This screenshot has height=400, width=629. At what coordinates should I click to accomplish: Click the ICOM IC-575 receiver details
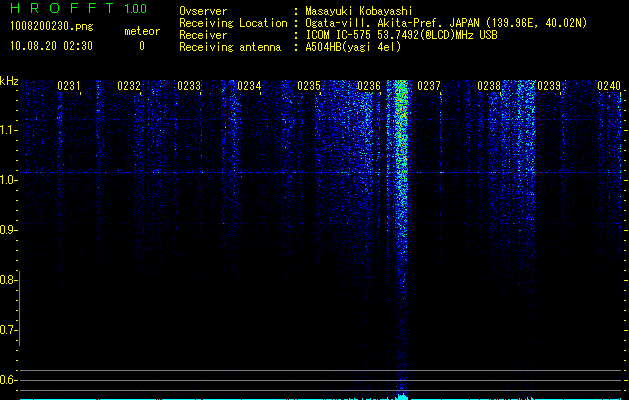coord(401,35)
